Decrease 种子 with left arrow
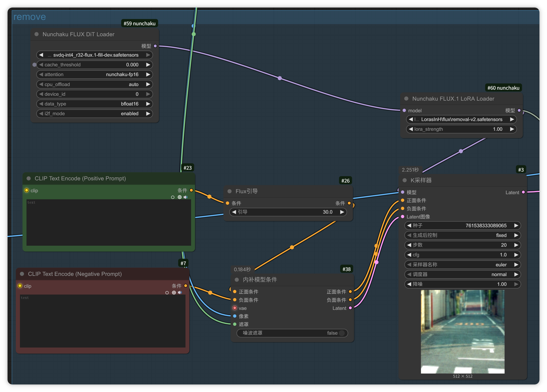 pyautogui.click(x=409, y=226)
